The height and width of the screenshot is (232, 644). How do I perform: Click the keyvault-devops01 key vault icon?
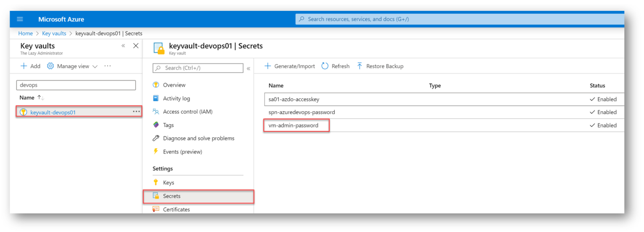pos(23,112)
